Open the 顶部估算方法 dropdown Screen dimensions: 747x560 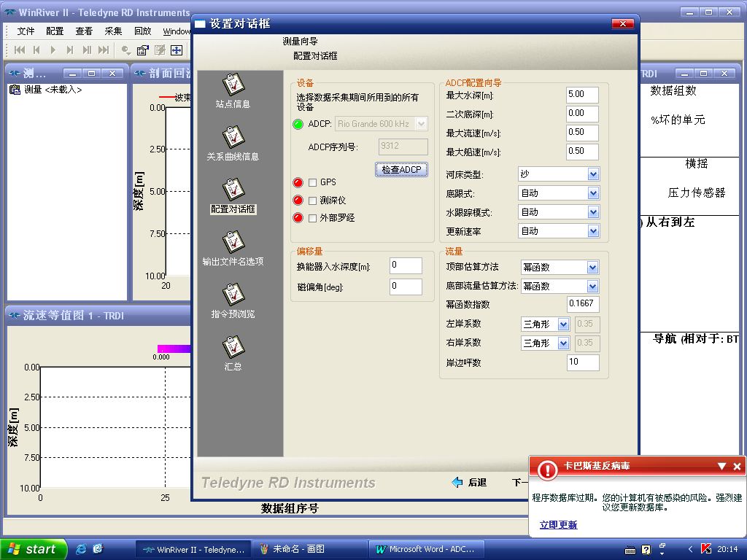pos(592,268)
